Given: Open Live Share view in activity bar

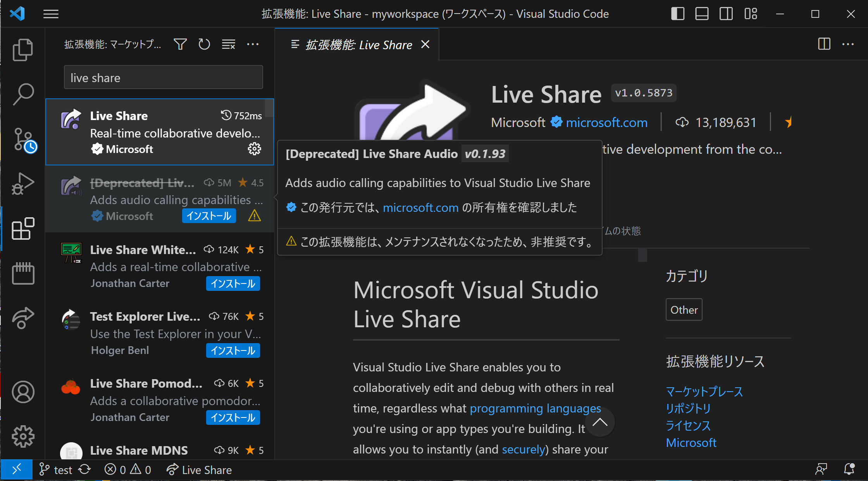Looking at the screenshot, I should [23, 318].
